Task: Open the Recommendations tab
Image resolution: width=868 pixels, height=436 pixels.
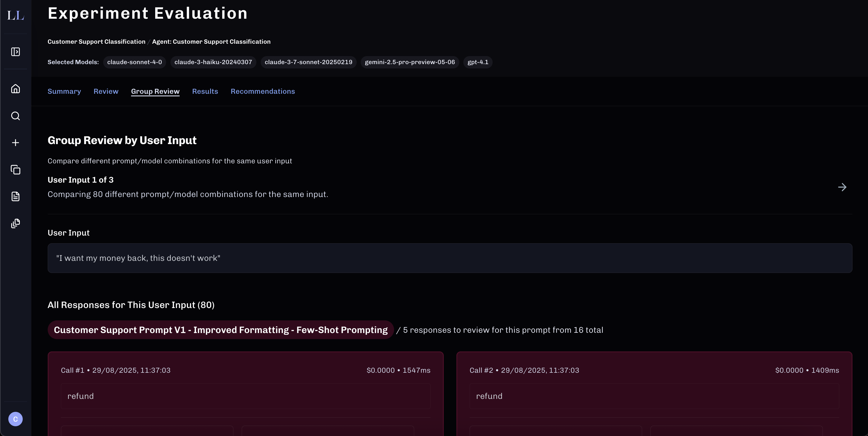Action: click(262, 91)
